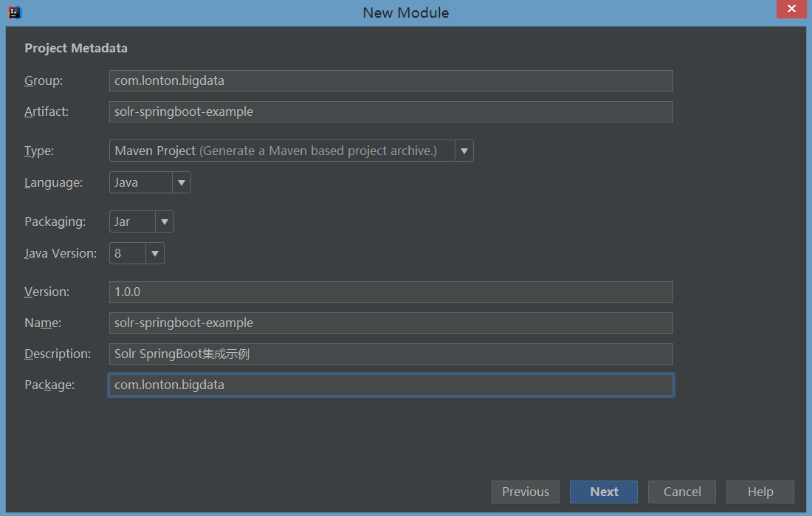Open Help for this dialog
812x516 pixels.
tap(760, 492)
